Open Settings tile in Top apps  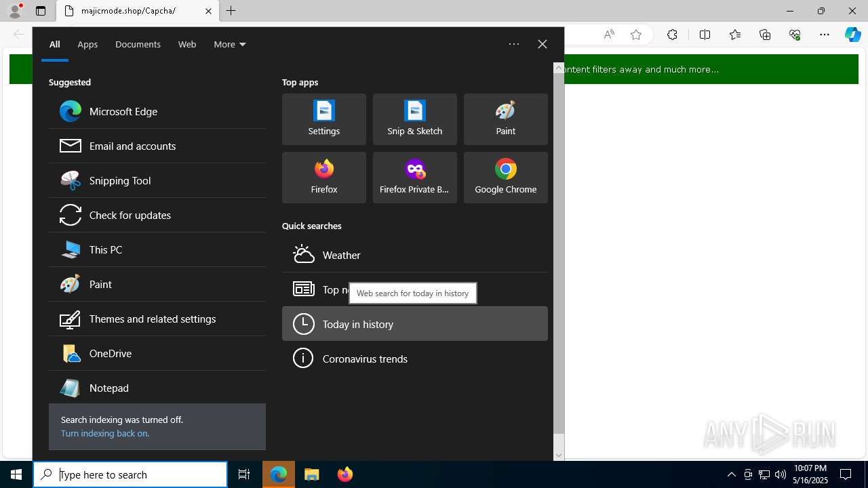[x=324, y=119]
